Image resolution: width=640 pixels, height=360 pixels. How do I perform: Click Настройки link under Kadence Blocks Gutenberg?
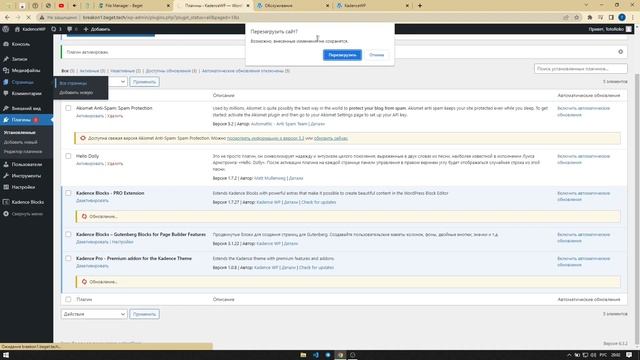pos(122,242)
